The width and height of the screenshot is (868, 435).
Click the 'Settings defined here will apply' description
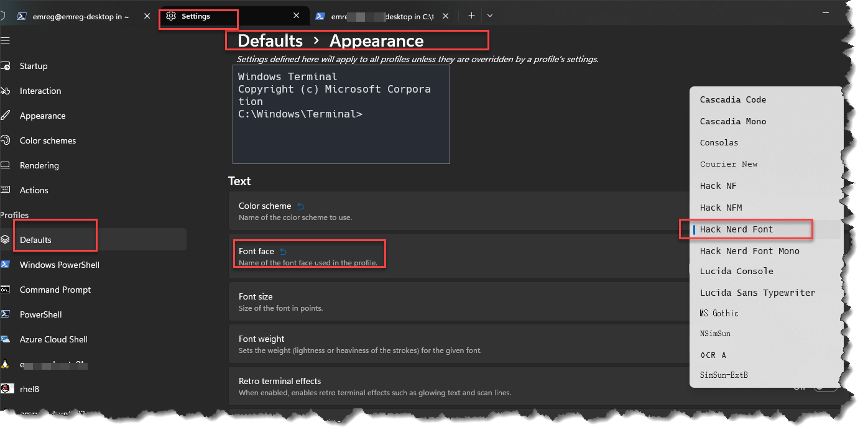pos(417,59)
